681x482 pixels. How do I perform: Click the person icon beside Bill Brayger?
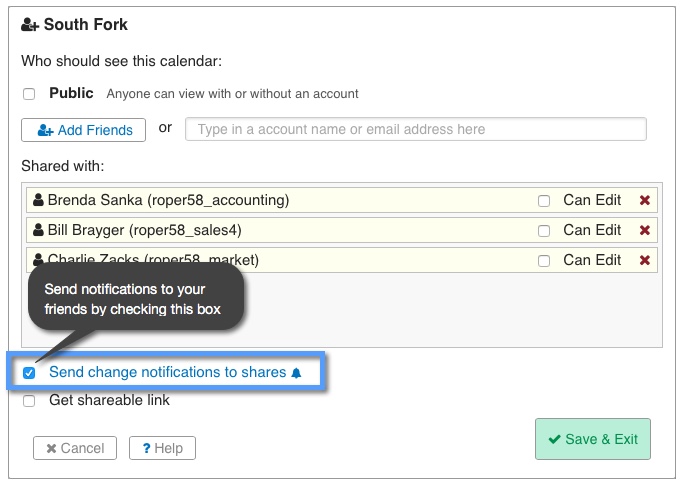(38, 230)
